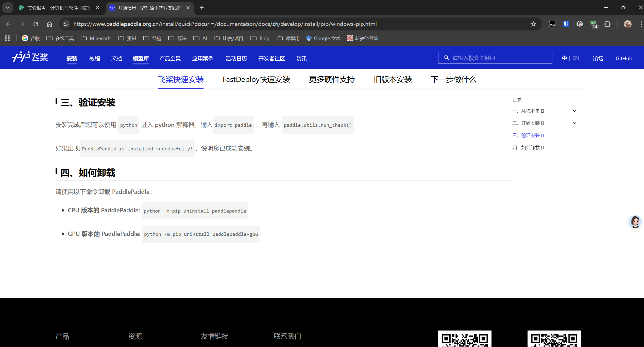Expand the 二、开始安装 section chevron
Screen dimensions: 644x347
point(574,123)
